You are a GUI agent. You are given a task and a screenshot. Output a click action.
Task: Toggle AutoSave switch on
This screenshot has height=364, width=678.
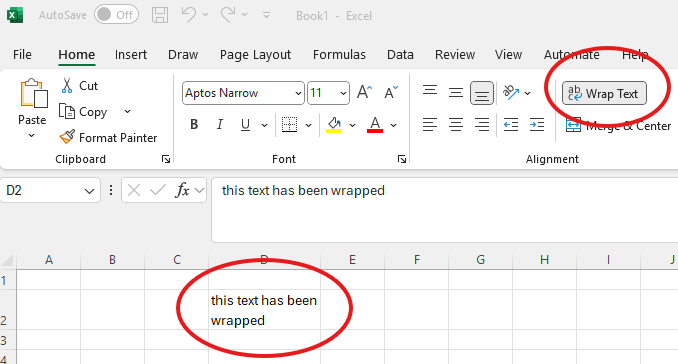tap(116, 15)
